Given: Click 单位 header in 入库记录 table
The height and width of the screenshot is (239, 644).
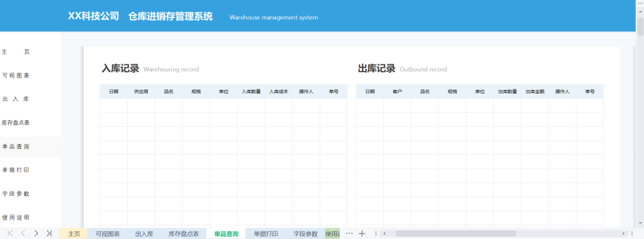Looking at the screenshot, I should (224, 92).
